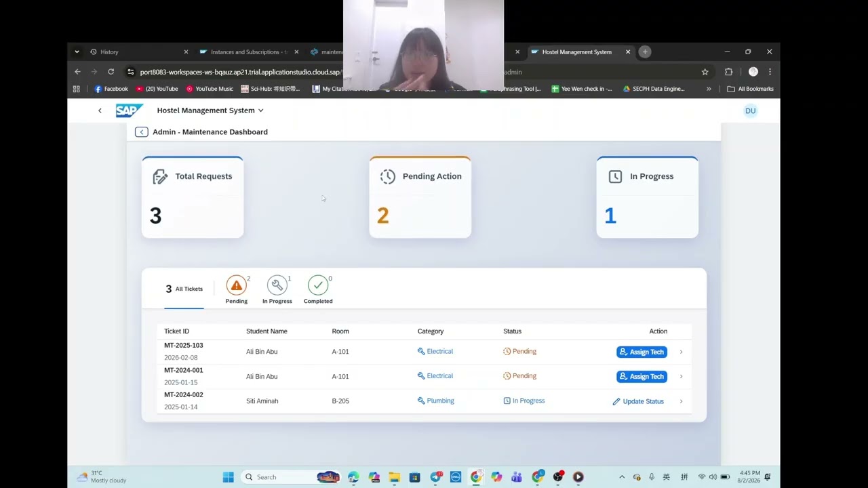Go back using the SAP shell header arrow

[100, 110]
